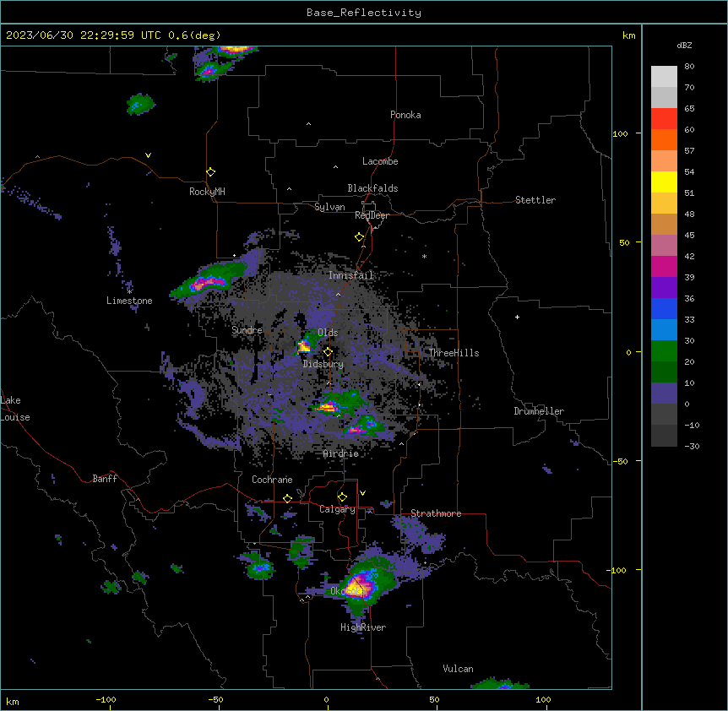Select the Airdrie label

(341, 453)
